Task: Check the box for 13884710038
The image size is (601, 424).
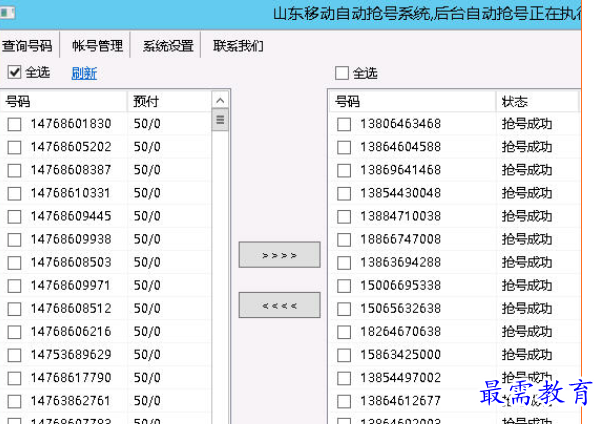Action: tap(344, 217)
